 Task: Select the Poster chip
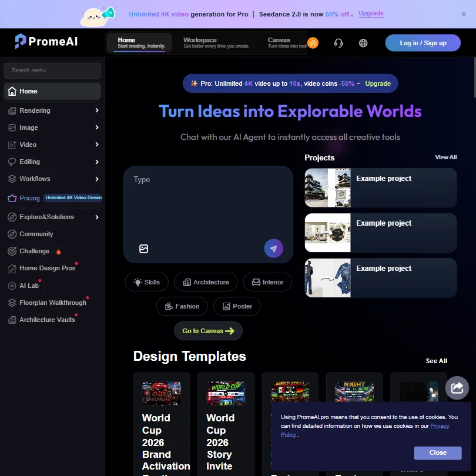(x=237, y=306)
